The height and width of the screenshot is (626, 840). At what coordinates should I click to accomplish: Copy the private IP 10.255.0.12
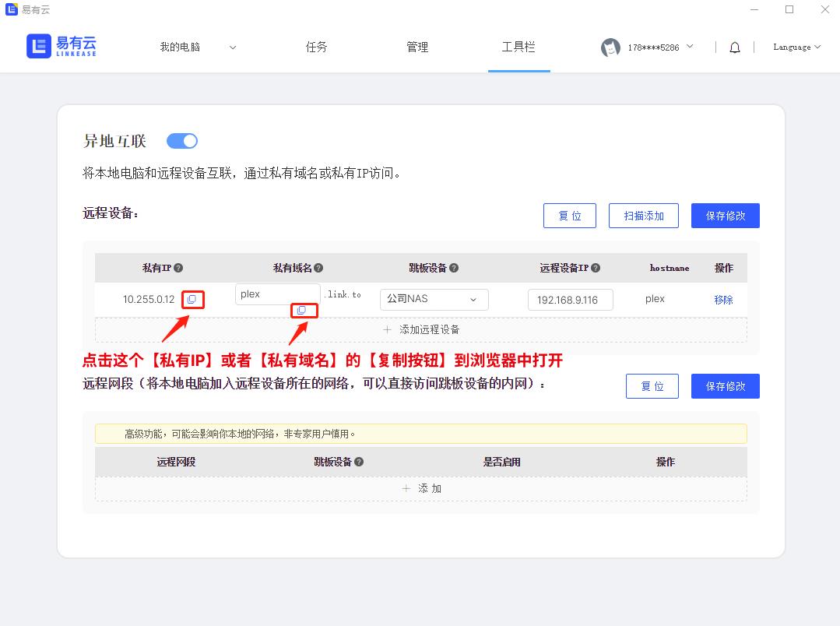click(x=192, y=299)
